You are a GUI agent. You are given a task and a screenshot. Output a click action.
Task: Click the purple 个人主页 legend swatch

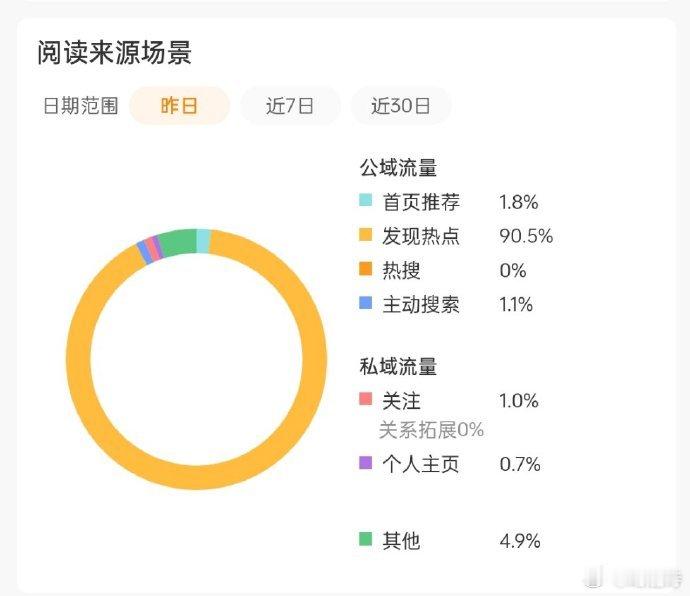pos(365,462)
